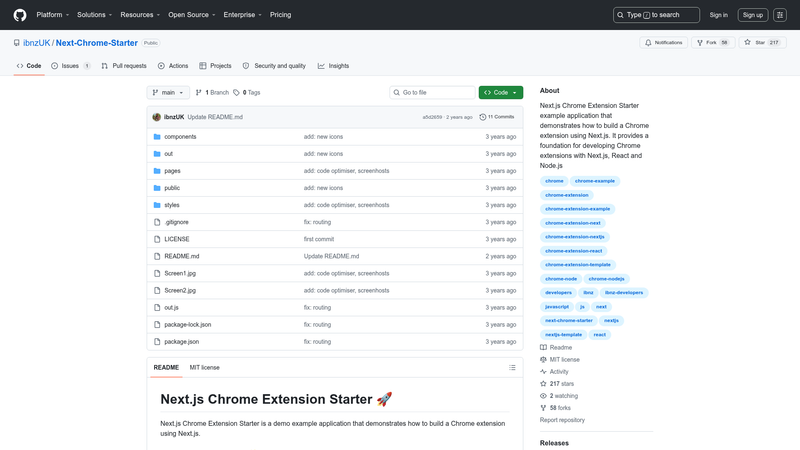The height and width of the screenshot is (450, 800).
Task: Click the repository icon before ibnzUK
Action: (17, 43)
